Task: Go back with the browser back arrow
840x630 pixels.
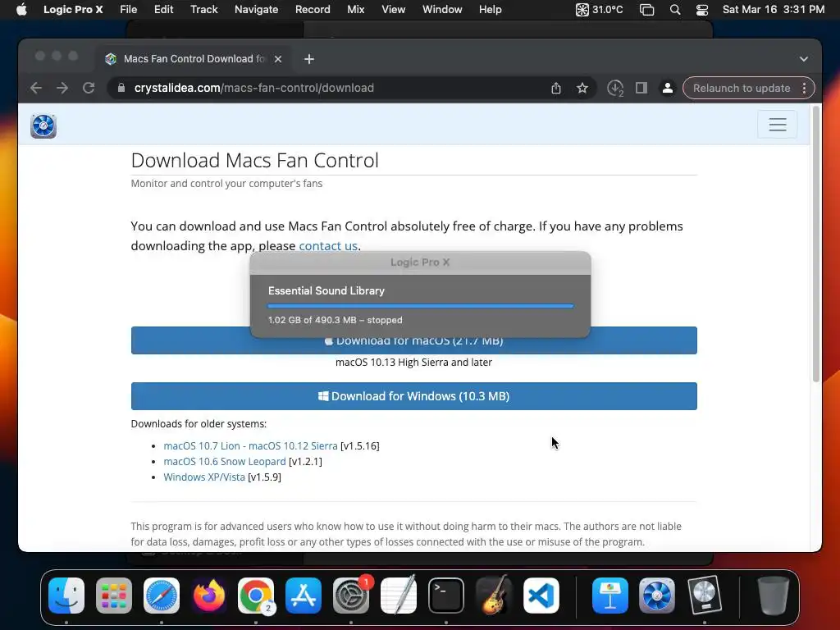Action: click(36, 88)
